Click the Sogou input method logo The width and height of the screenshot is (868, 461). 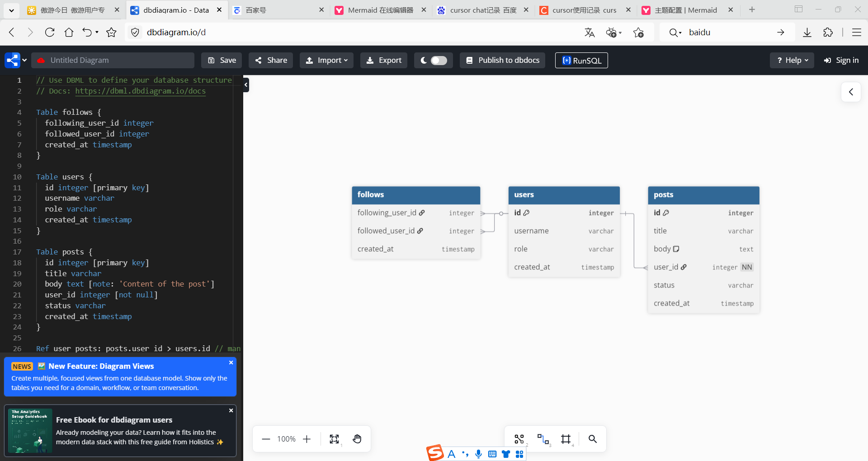click(x=435, y=453)
